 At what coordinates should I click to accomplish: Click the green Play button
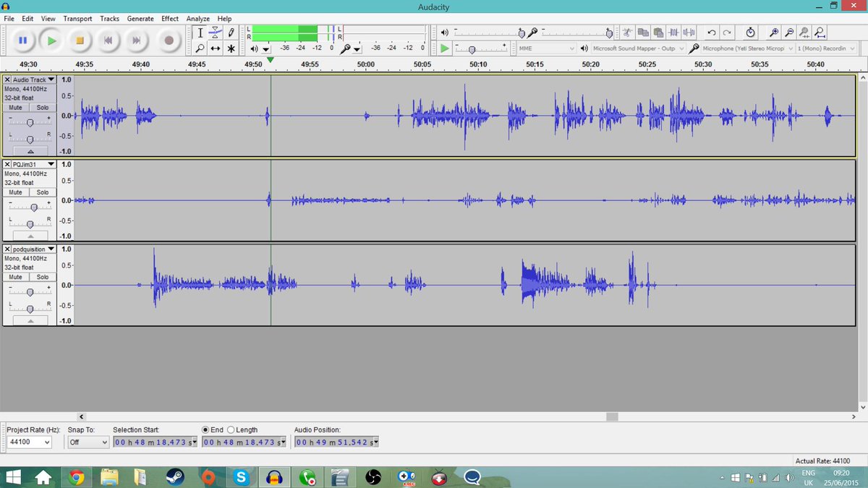tap(51, 40)
